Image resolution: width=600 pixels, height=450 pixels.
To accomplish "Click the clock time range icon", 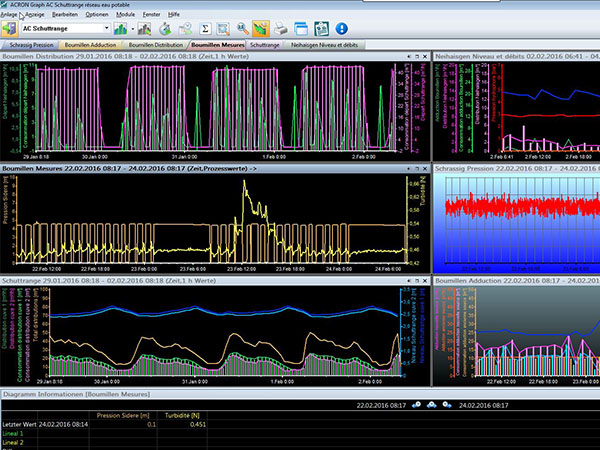I will (x=165, y=29).
